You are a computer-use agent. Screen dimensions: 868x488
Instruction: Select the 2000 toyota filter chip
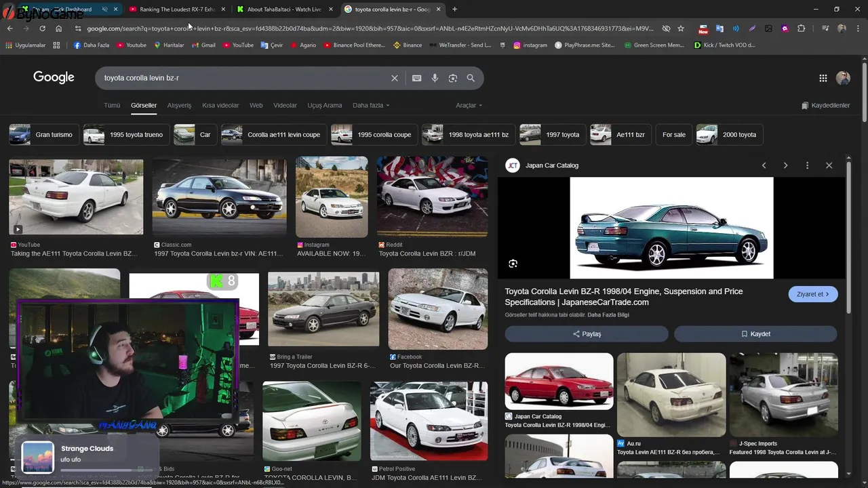pyautogui.click(x=730, y=135)
